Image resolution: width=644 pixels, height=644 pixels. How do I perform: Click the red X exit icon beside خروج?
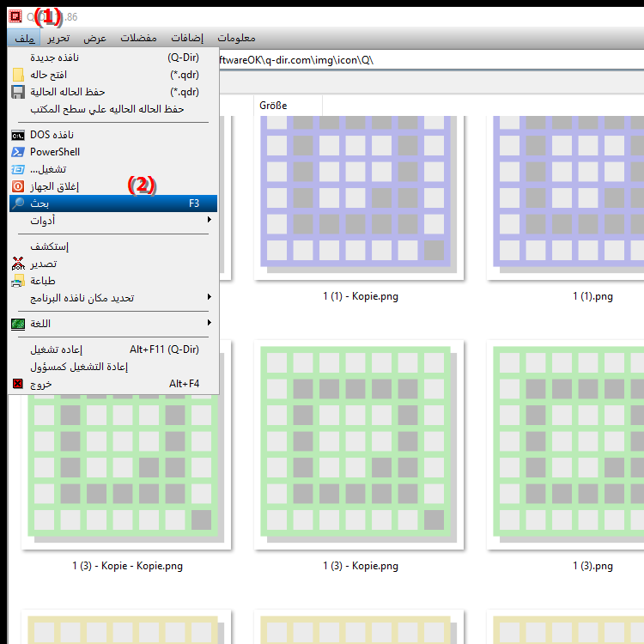(18, 384)
